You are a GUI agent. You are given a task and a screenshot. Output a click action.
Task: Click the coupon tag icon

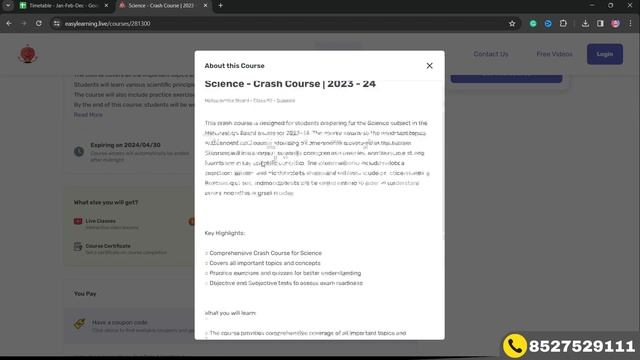tap(80, 324)
